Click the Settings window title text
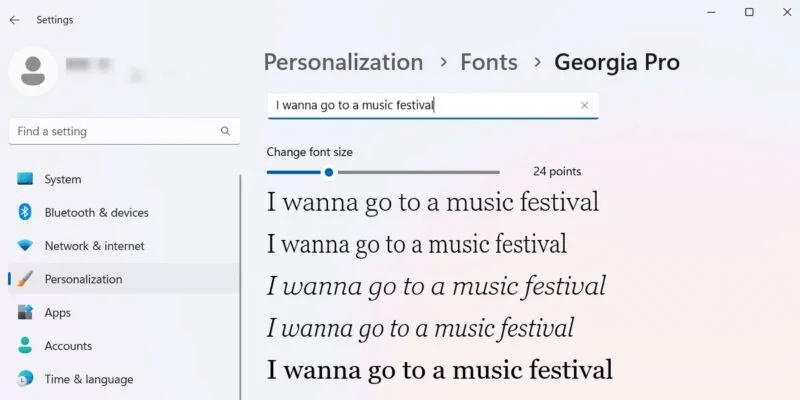 [55, 20]
